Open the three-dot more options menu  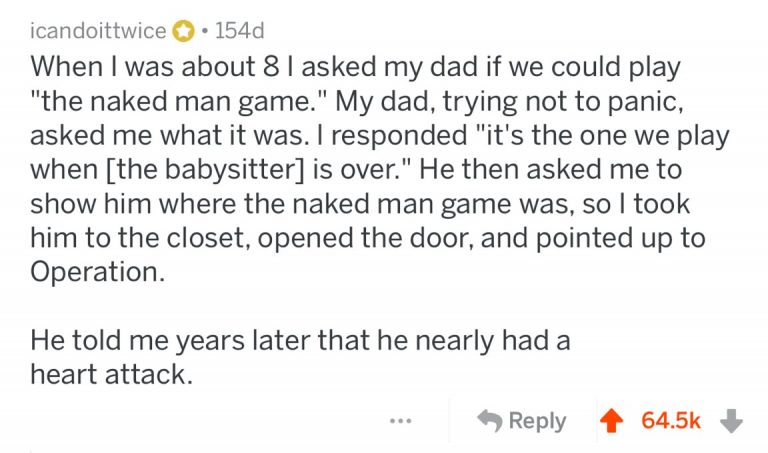(399, 420)
